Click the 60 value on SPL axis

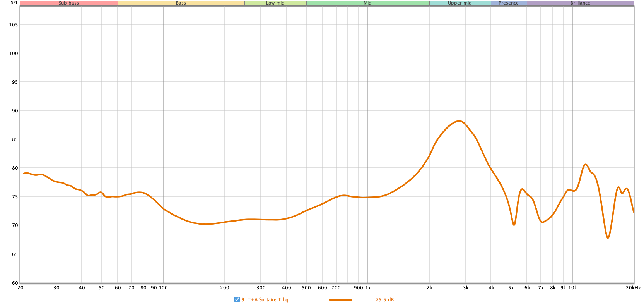coord(15,283)
